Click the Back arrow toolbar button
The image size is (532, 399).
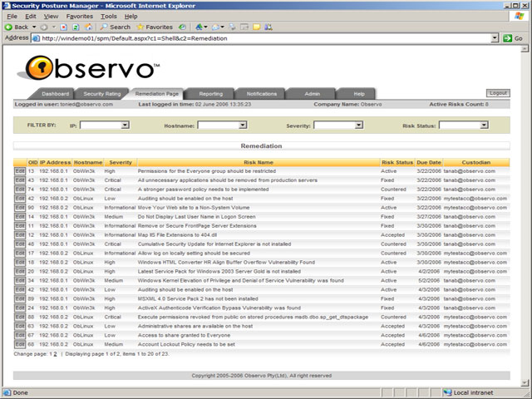[17, 27]
